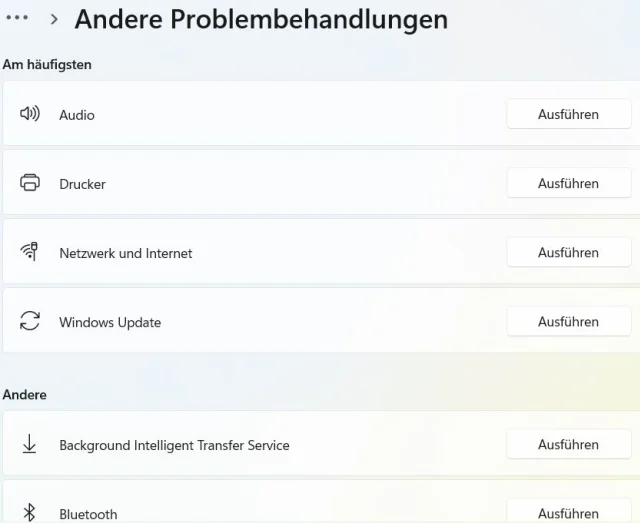
Task: Run the Audio troubleshooter with Ausführen
Action: tap(568, 114)
